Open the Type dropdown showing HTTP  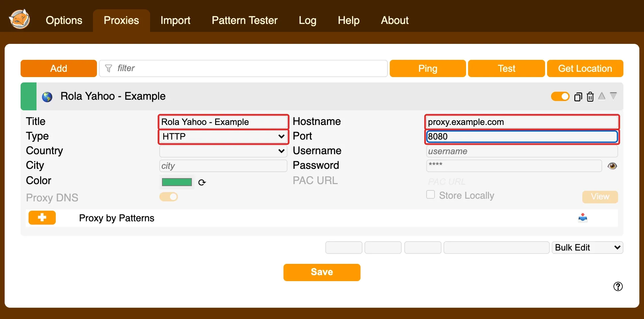point(223,137)
